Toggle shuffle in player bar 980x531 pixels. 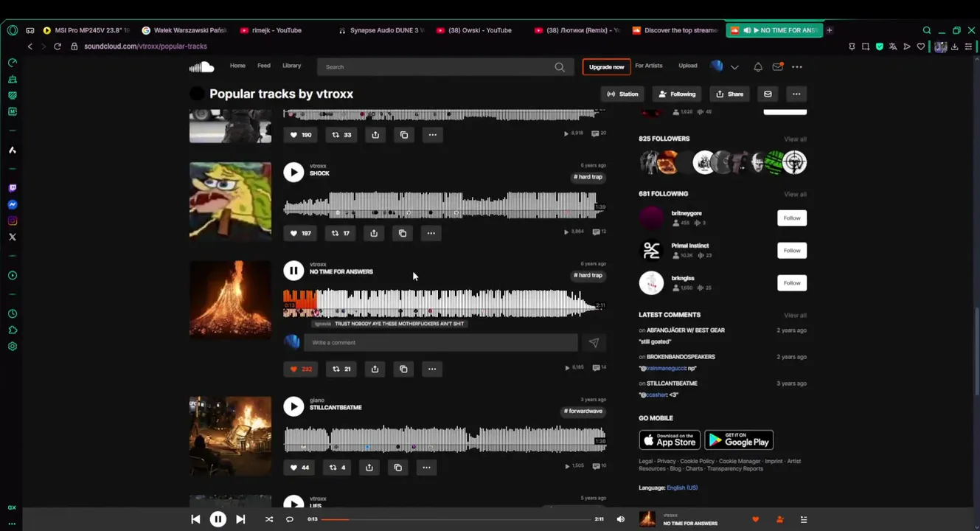point(269,519)
